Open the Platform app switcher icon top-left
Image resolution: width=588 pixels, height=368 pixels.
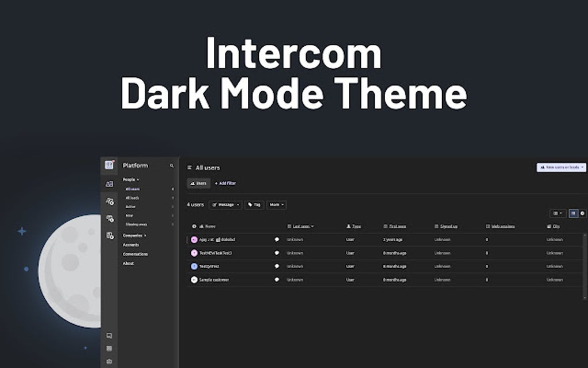pos(109,164)
